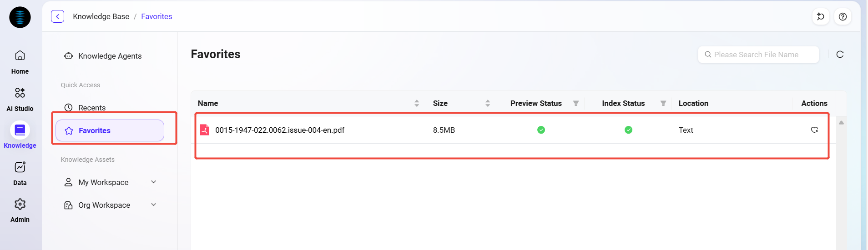The height and width of the screenshot is (250, 868).
Task: Sort the file list by Size
Action: 488,104
